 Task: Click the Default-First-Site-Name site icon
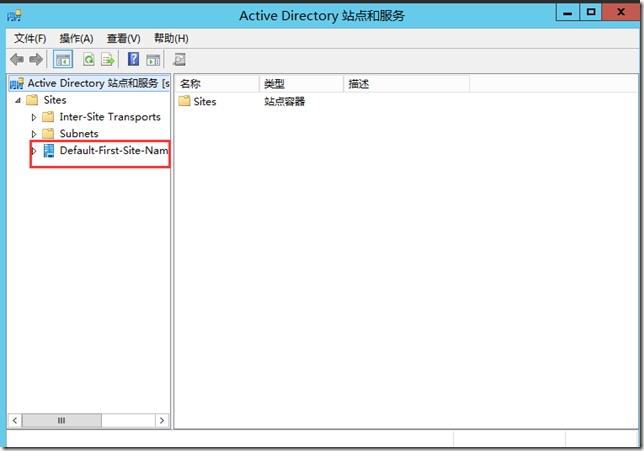[49, 151]
